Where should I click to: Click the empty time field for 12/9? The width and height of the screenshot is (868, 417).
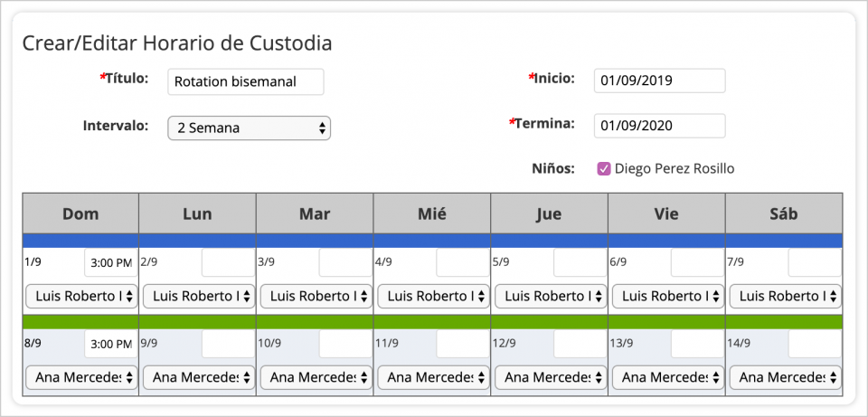click(x=580, y=344)
